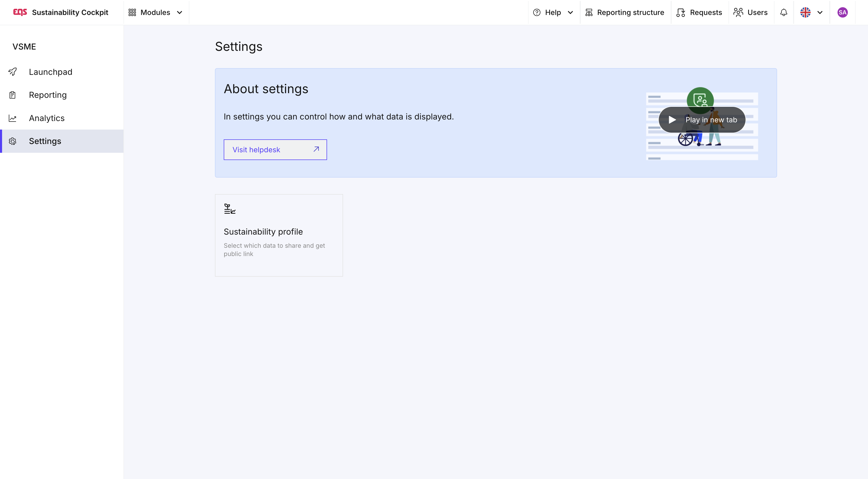The image size is (868, 479).
Task: Click Sustainability Cockpit title text
Action: tap(70, 12)
